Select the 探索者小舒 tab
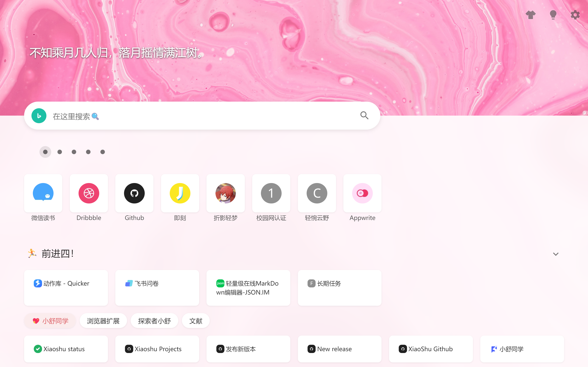 click(x=154, y=321)
